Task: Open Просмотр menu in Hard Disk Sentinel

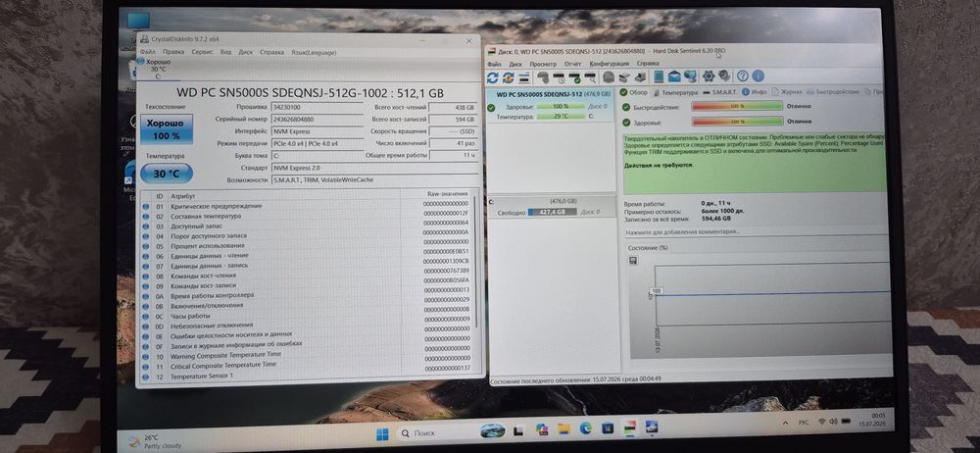Action: tap(543, 64)
